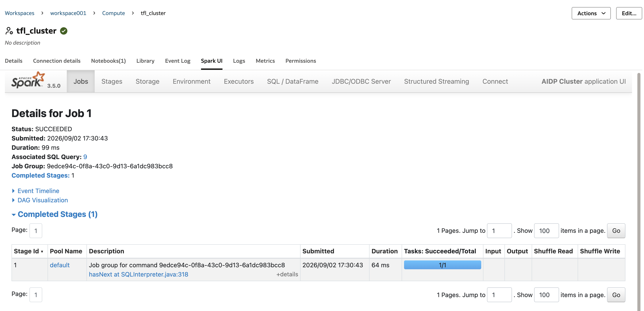Select the Spark Stages tab

[112, 81]
